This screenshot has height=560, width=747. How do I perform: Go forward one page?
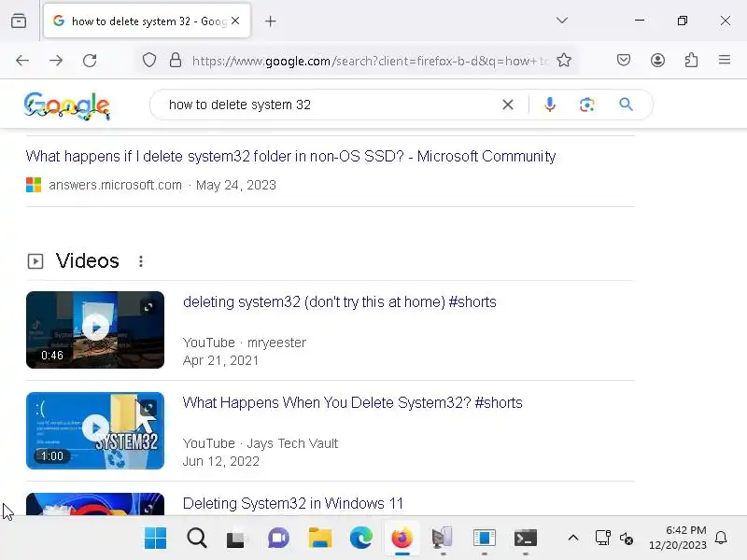tap(56, 61)
